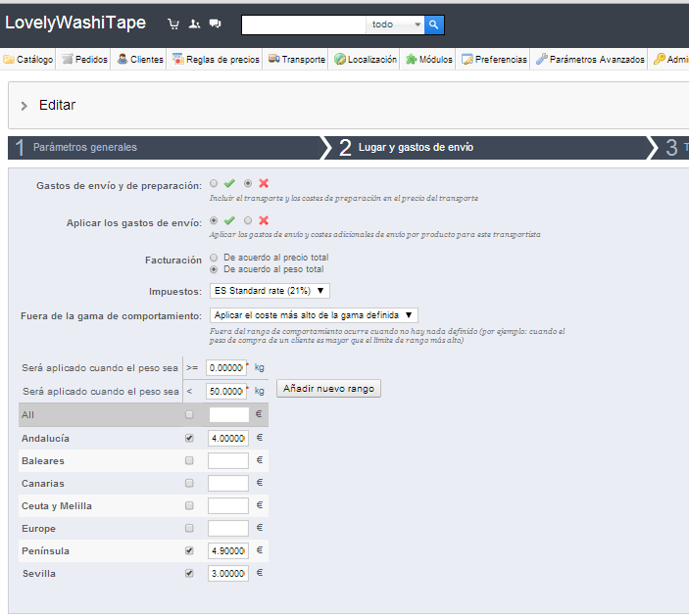Click the Catálogo folder icon
The width and height of the screenshot is (689, 616).
point(9,60)
